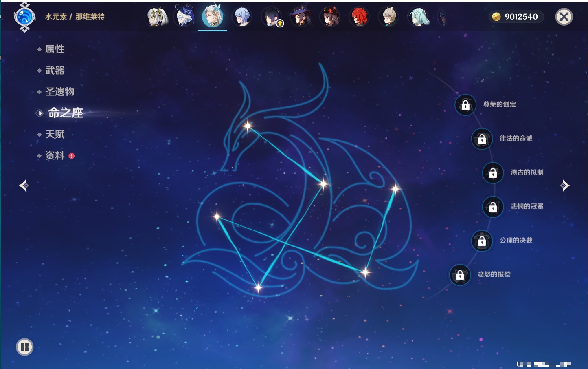Select Neuvillette's highlighted avatar
This screenshot has height=369, width=588.
click(x=213, y=16)
